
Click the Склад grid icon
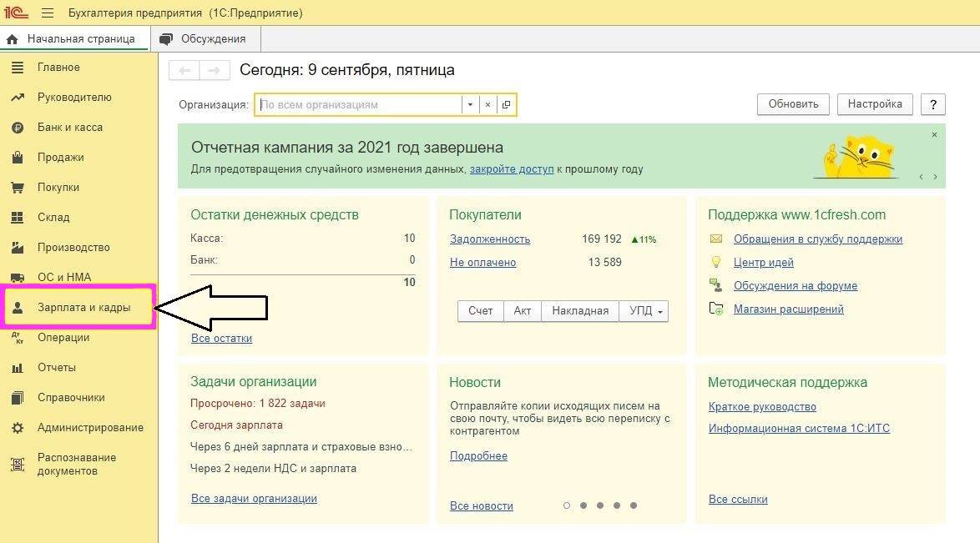tap(18, 218)
